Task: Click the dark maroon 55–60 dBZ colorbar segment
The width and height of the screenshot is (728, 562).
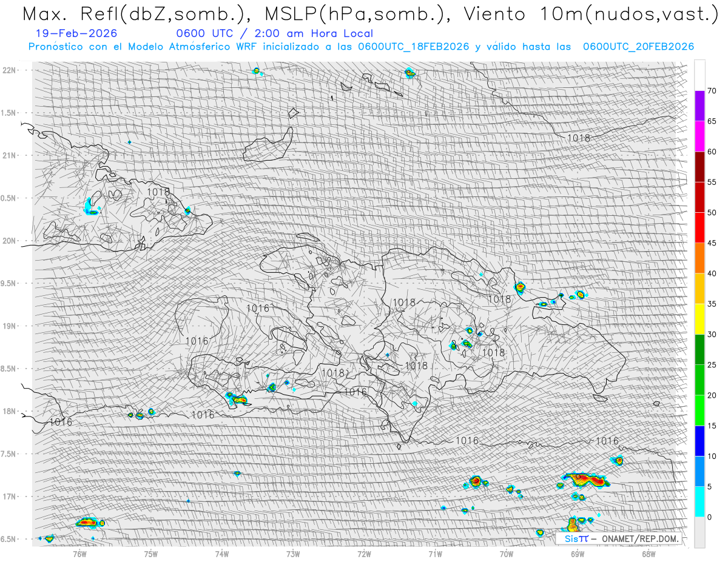Action: click(x=699, y=167)
